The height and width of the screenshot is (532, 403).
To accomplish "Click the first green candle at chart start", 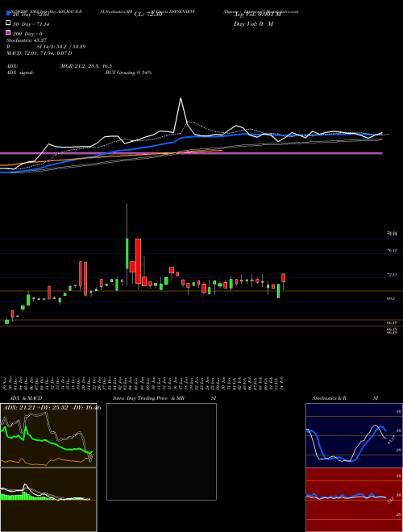I will click(6, 322).
